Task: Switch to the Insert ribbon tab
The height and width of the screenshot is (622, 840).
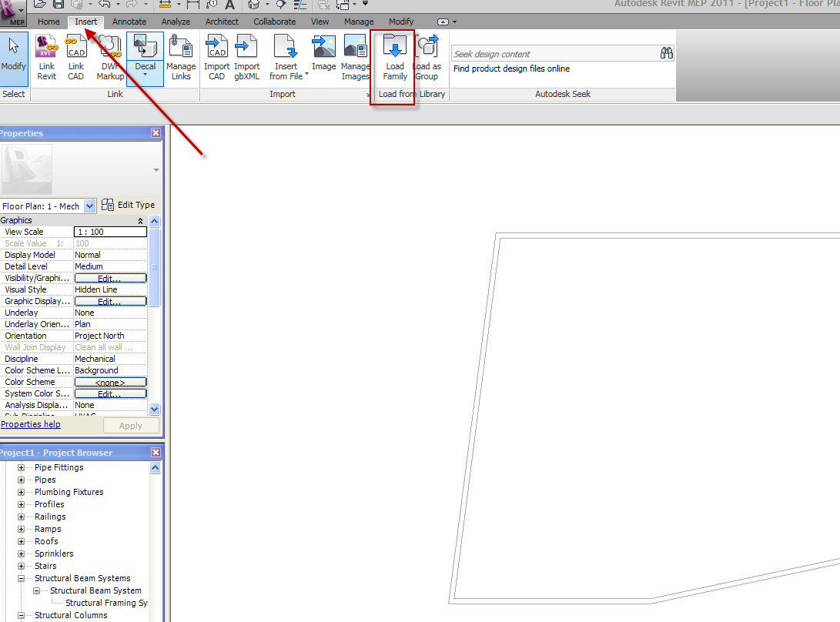Action: pyautogui.click(x=85, y=22)
